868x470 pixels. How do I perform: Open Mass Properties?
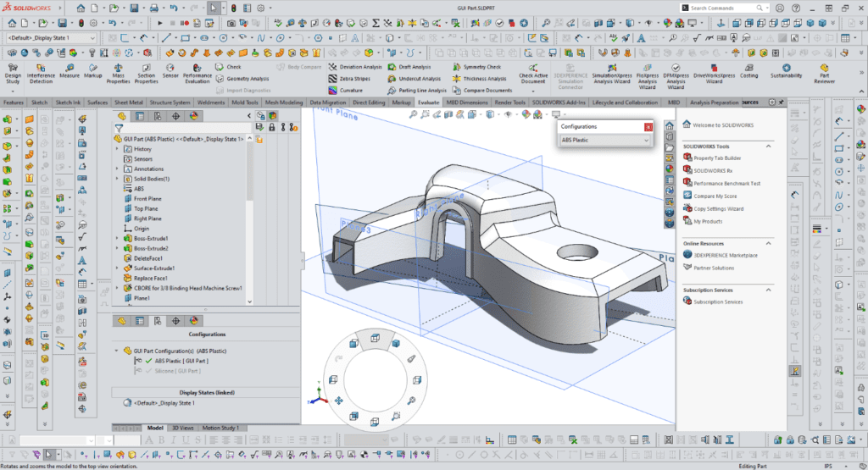(118, 73)
